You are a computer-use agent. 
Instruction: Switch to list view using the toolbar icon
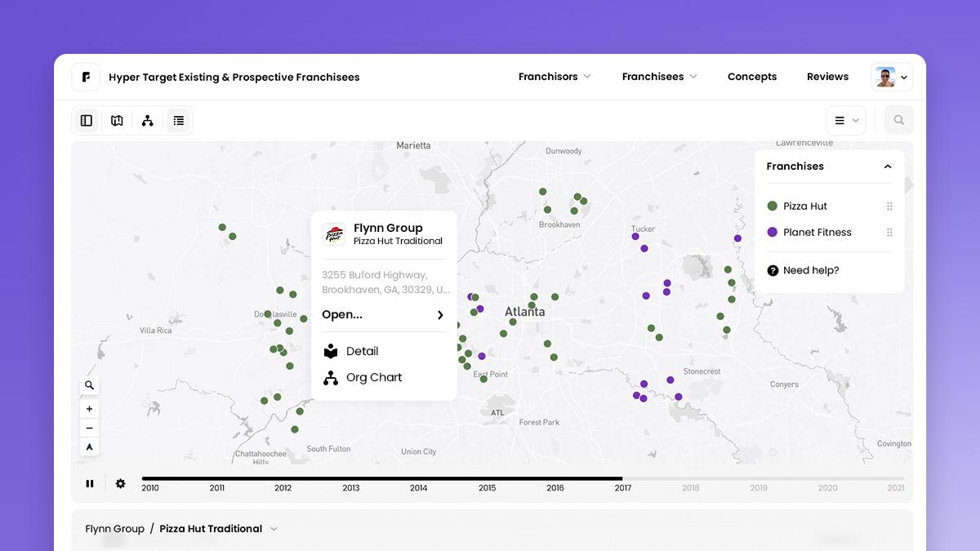(178, 120)
